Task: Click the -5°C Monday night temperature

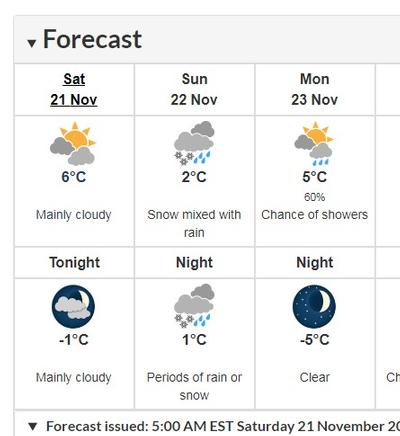Action: click(x=314, y=340)
